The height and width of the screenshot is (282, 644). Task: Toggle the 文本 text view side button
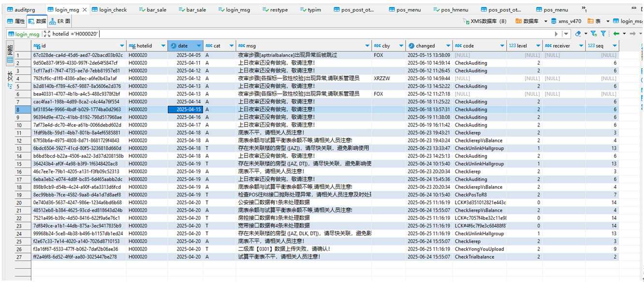[10, 77]
